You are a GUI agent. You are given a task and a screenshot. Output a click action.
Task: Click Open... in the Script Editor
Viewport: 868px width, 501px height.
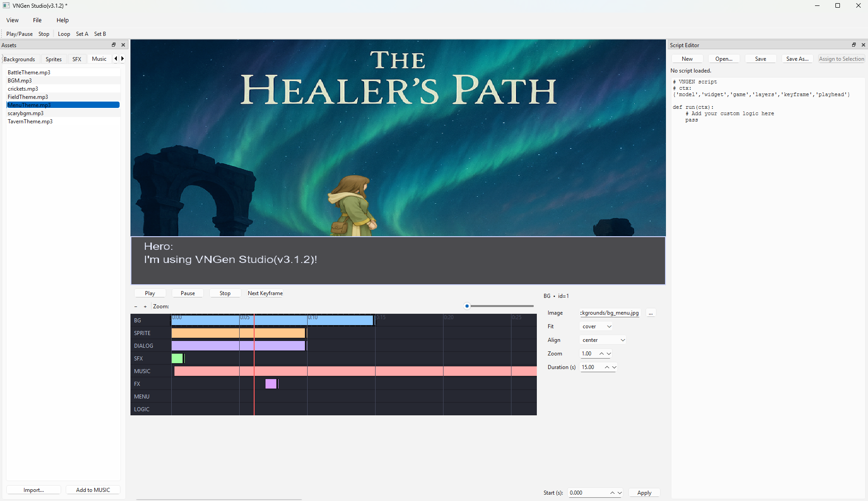(x=724, y=59)
